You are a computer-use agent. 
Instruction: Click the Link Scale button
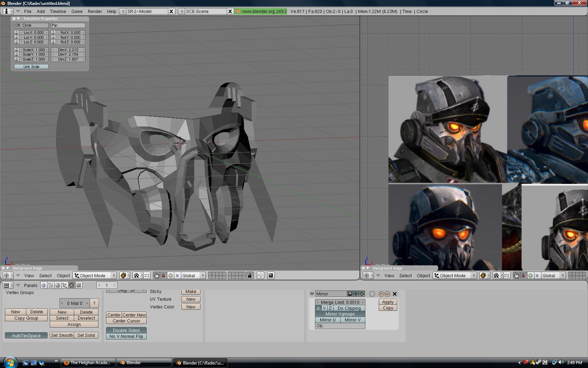click(x=31, y=67)
